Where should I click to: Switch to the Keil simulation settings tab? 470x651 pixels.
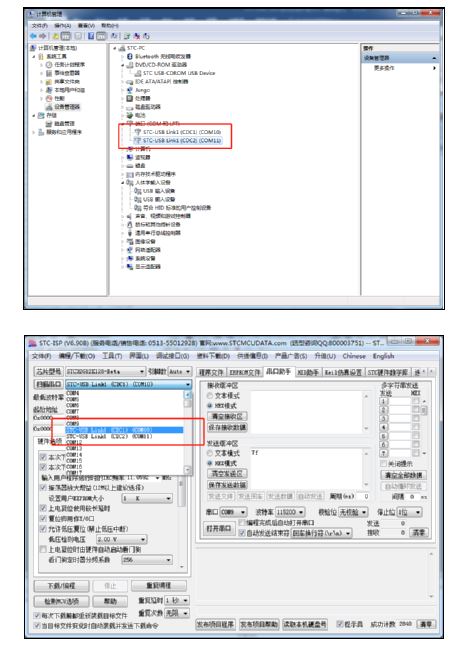click(343, 372)
